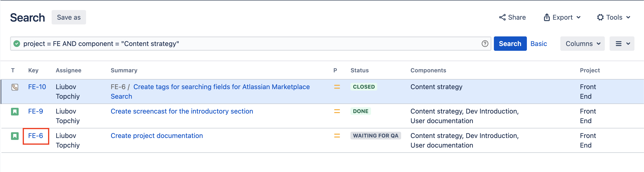Open the Tools menu
The image size is (644, 172).
(614, 17)
